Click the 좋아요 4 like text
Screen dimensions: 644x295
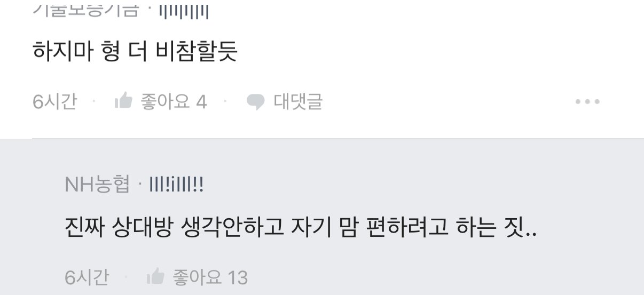[174, 101]
